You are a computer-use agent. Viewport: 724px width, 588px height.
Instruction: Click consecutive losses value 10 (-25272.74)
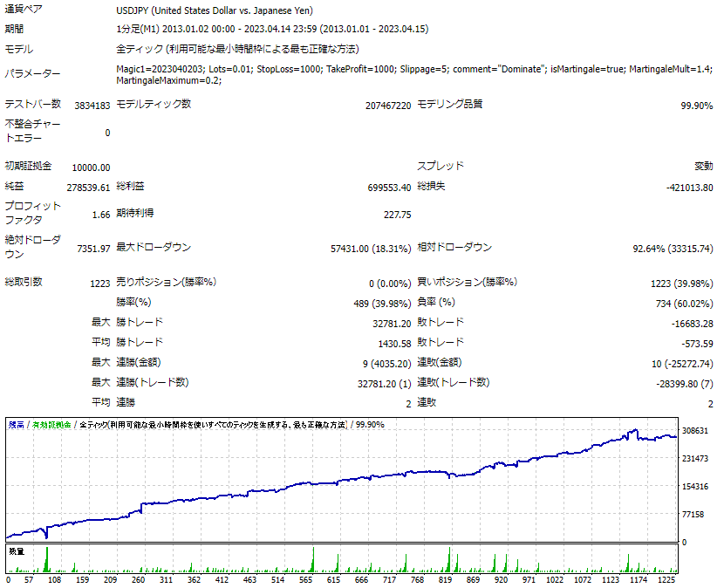point(682,364)
